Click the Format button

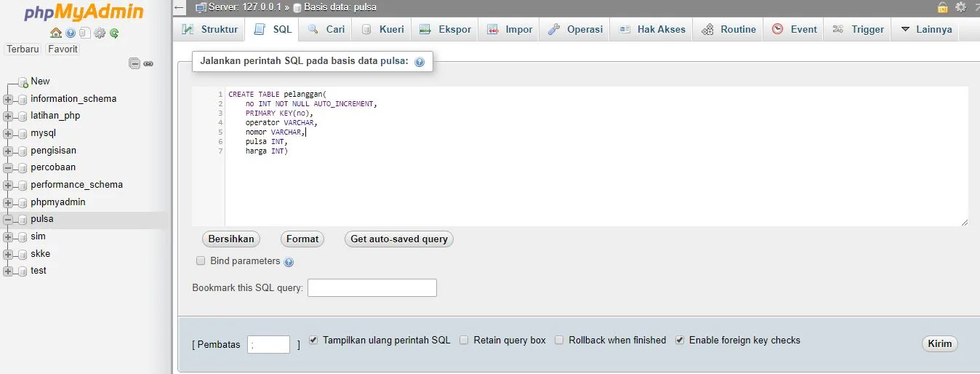click(302, 239)
